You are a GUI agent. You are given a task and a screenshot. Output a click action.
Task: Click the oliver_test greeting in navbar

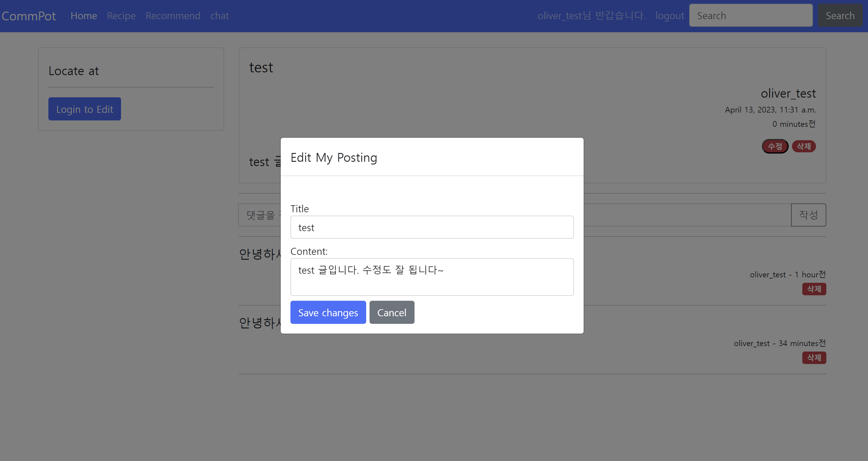pos(591,16)
